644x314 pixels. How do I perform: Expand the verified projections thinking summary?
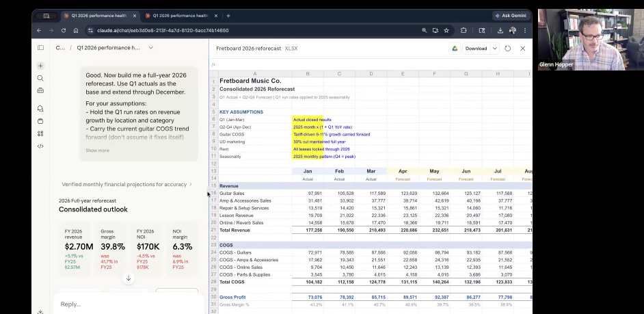(126, 184)
